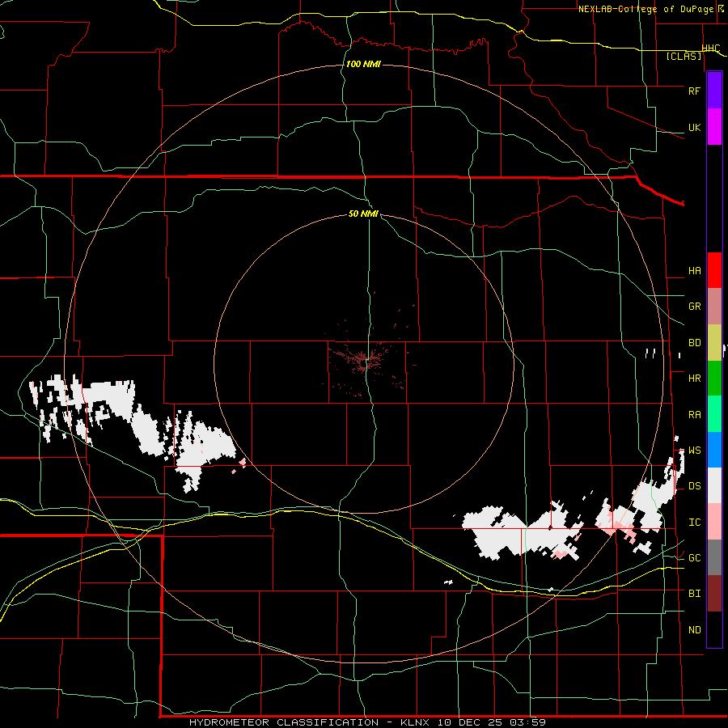Click the "UK" legend label
Screen dimensions: 728x728
point(695,127)
